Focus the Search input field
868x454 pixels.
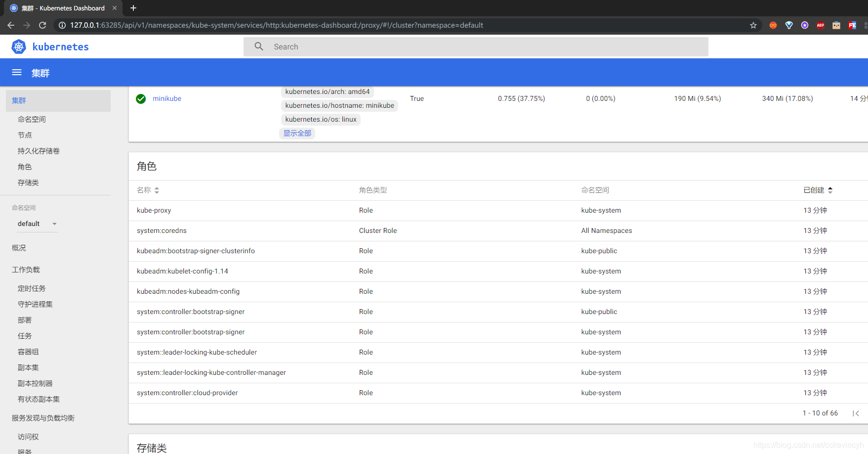coord(476,46)
